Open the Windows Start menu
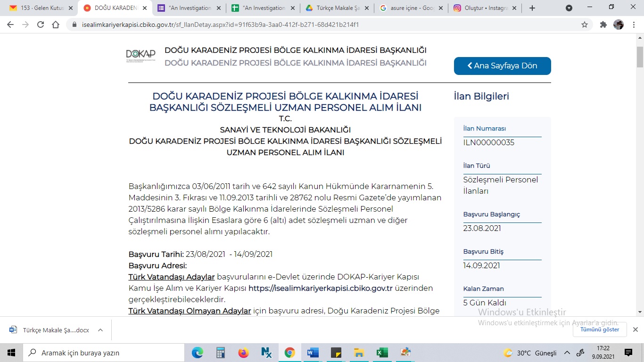Viewport: 644px width, 362px height. pos(11,353)
